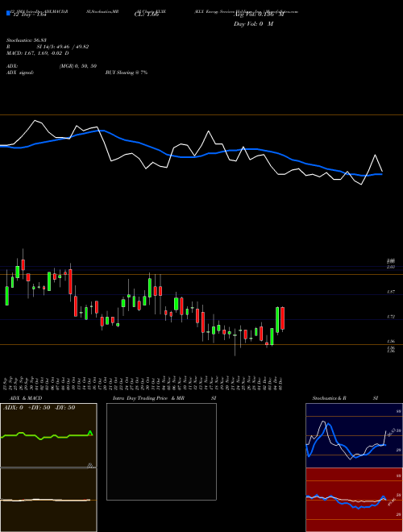
Task: Click the 1.72 price axis label
Action: (x=391, y=317)
